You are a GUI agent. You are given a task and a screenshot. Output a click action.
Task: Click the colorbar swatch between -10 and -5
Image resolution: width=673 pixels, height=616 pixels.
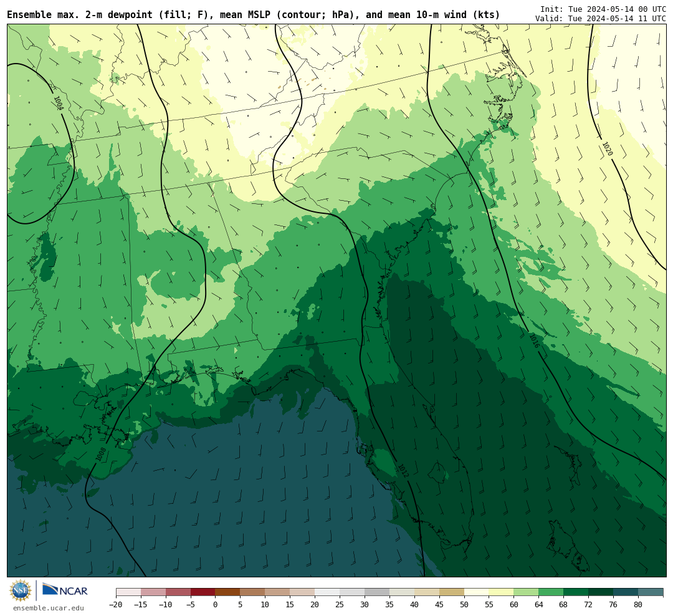click(x=178, y=592)
